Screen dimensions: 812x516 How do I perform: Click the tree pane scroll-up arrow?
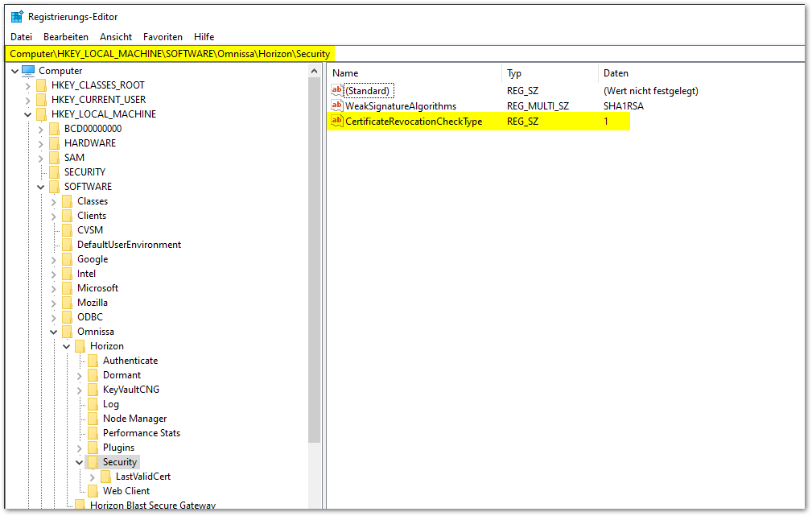pos(315,71)
